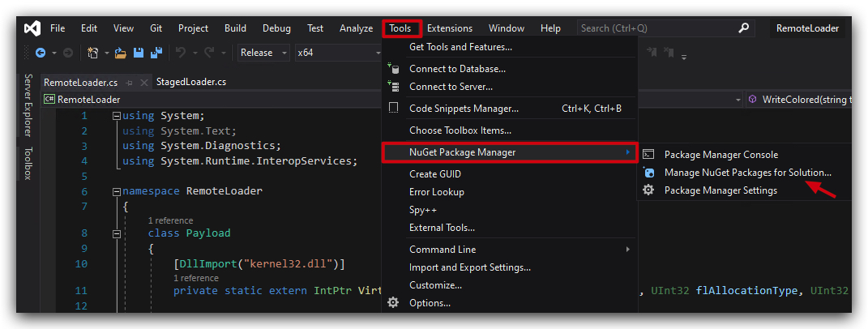Open the Release configuration dropdown
This screenshot has width=868, height=329.
(263, 53)
